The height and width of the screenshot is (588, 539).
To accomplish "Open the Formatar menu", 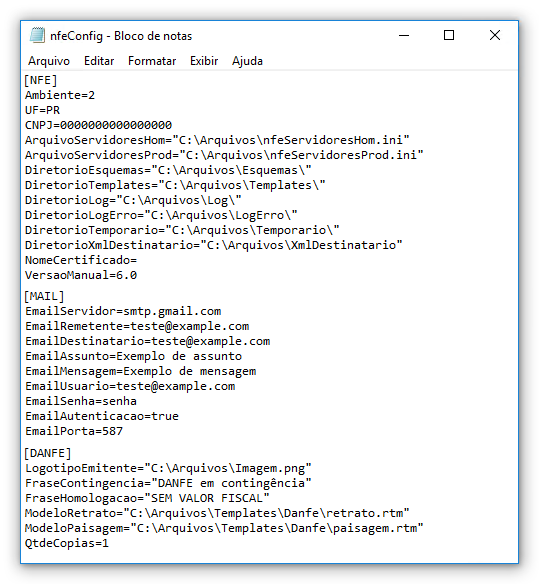I will pyautogui.click(x=152, y=61).
